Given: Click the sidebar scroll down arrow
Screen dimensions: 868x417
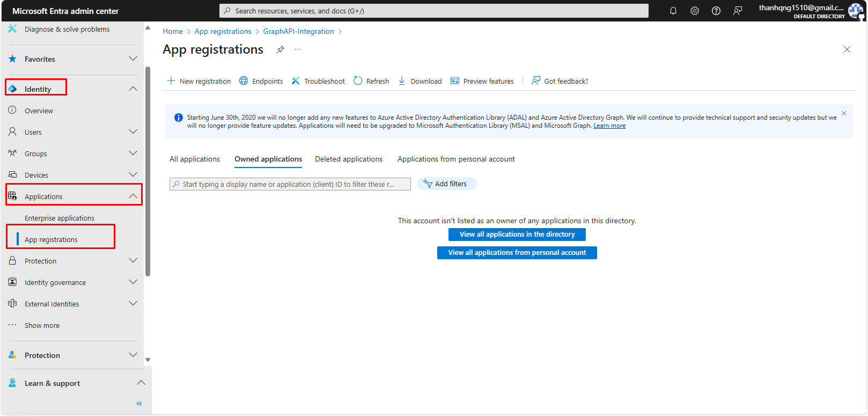Looking at the screenshot, I should click(x=148, y=360).
